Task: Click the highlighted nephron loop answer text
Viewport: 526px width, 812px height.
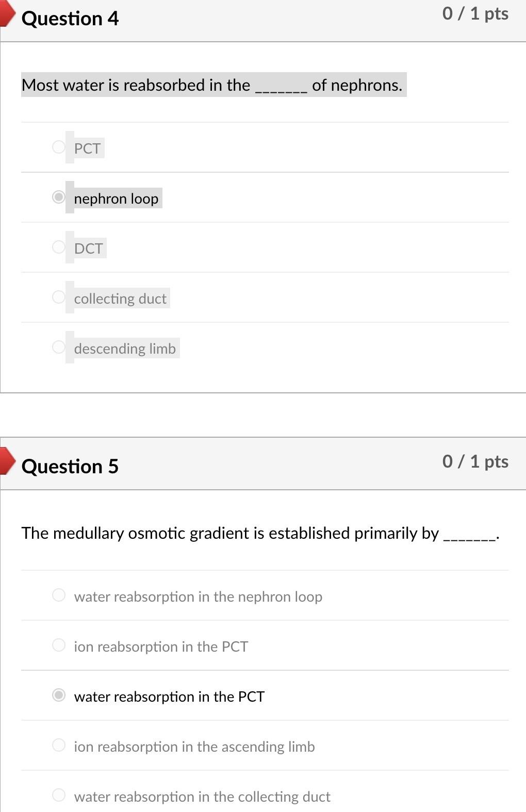Action: [116, 198]
